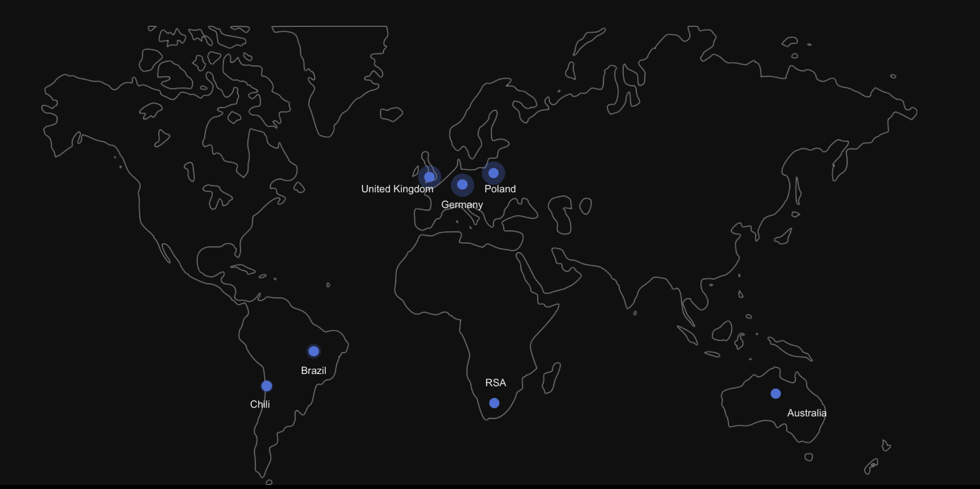Click the Madagascar island outline
Screen dimensions: 980x489
[x=552, y=378]
